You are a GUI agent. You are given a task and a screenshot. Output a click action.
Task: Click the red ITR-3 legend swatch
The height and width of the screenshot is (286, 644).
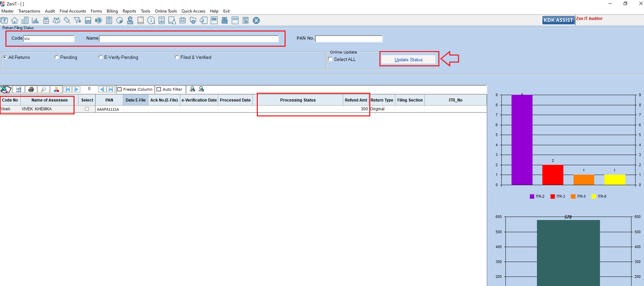[x=553, y=197]
